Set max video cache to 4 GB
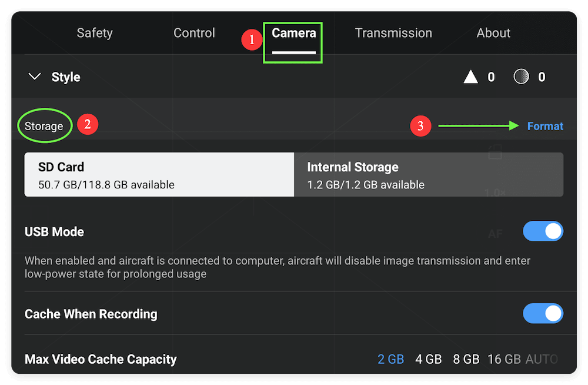The width and height of the screenshot is (588, 385). [x=429, y=359]
